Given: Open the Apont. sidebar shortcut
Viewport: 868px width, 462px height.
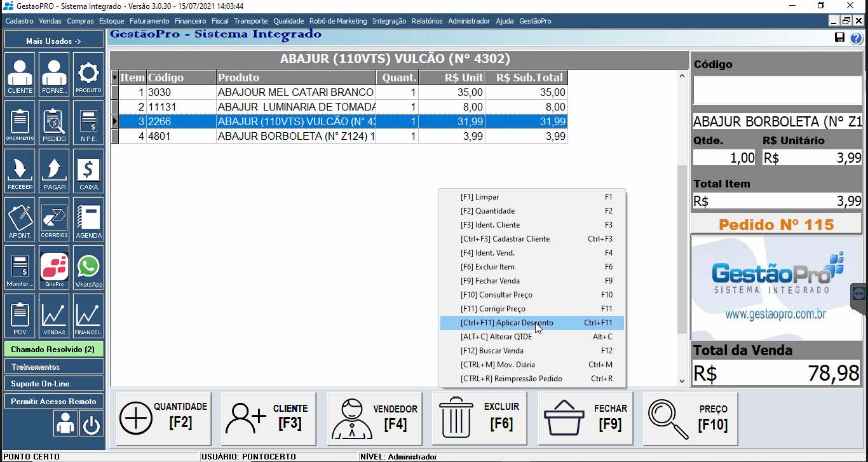Looking at the screenshot, I should coord(21,219).
